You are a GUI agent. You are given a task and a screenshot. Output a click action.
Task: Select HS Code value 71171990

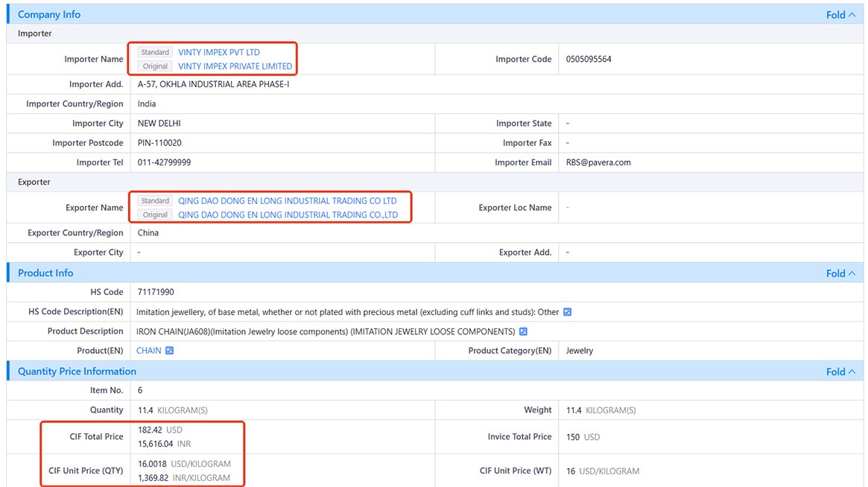[x=156, y=292]
